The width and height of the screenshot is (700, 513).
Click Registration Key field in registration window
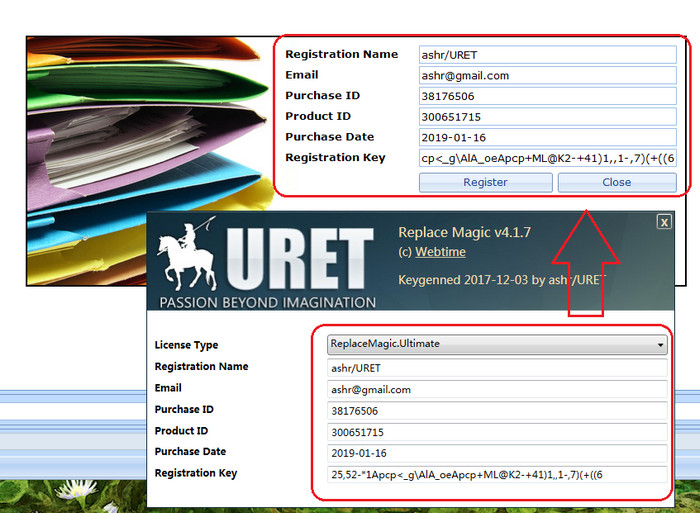coord(547,158)
